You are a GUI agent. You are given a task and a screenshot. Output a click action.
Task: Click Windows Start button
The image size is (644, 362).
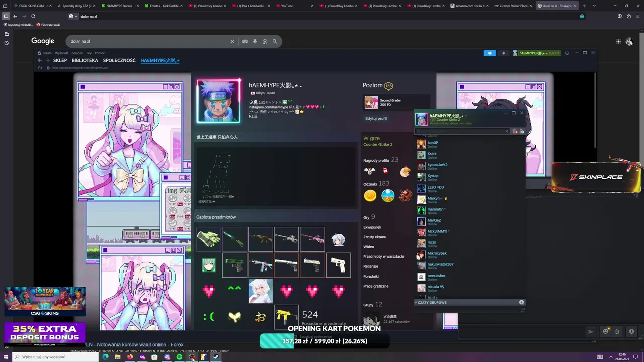(6, 357)
